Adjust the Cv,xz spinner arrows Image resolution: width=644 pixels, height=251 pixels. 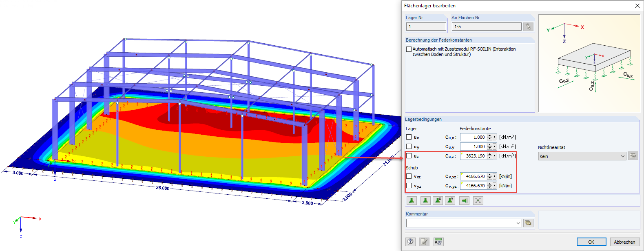[489, 176]
